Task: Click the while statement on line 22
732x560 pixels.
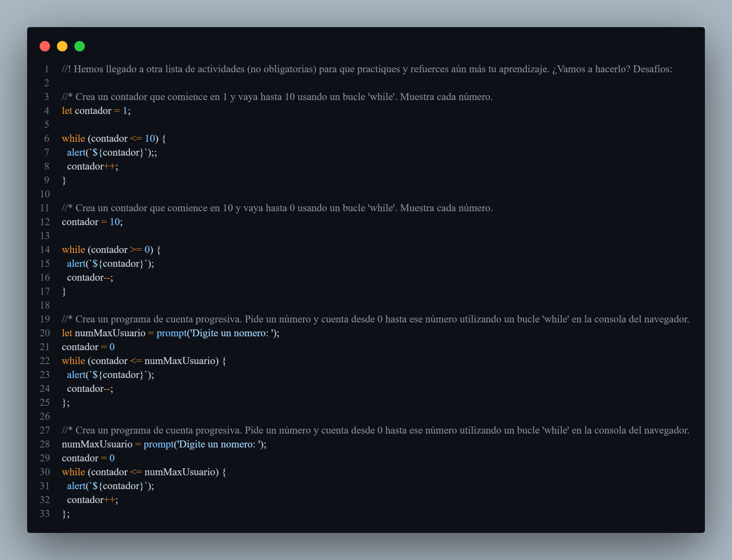Action: (x=144, y=361)
